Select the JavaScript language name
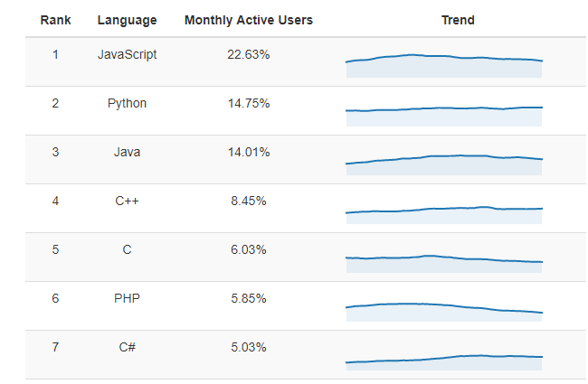588x384 pixels. (128, 55)
